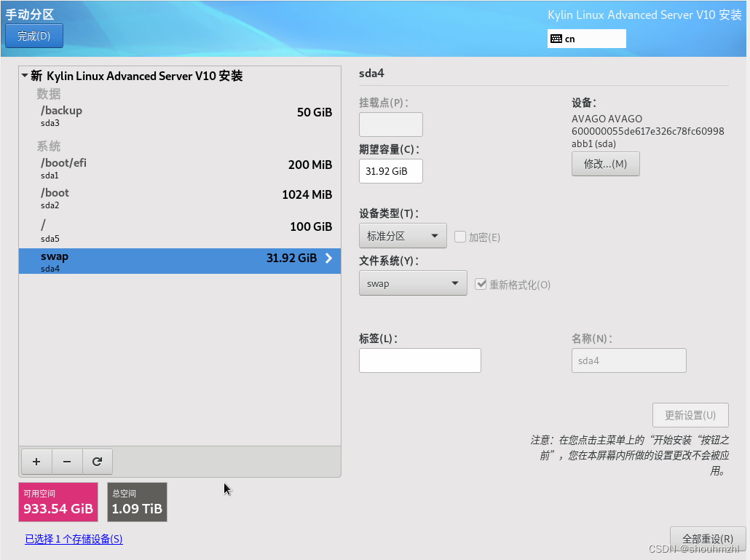Collapse the 新 Kylin Linux installation tree
The image size is (750, 560).
click(25, 76)
